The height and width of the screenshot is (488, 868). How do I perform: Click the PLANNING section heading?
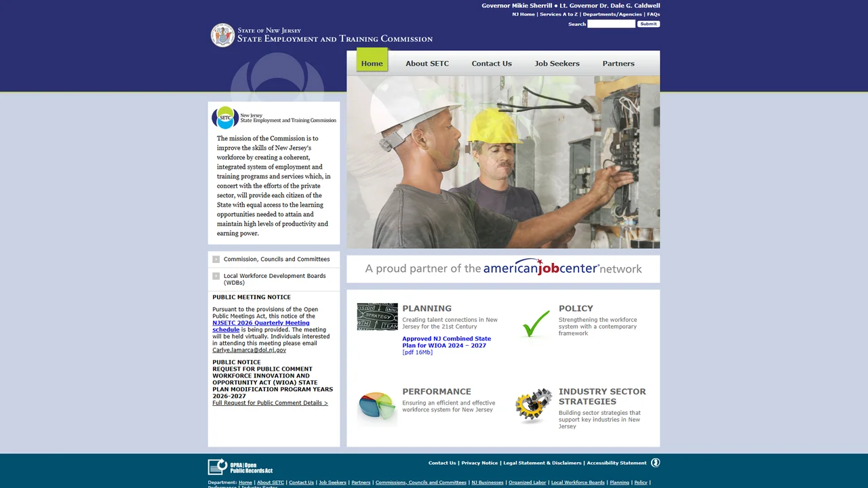[427, 308]
